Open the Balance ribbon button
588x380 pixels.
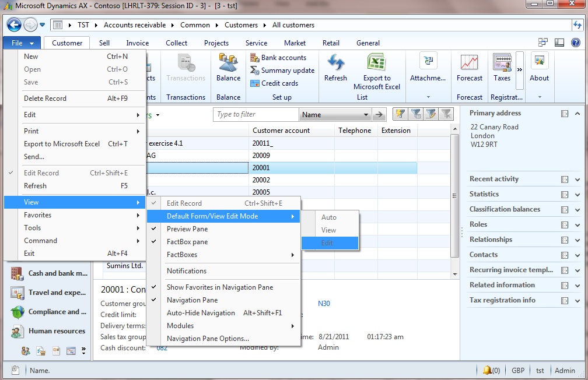tap(229, 68)
